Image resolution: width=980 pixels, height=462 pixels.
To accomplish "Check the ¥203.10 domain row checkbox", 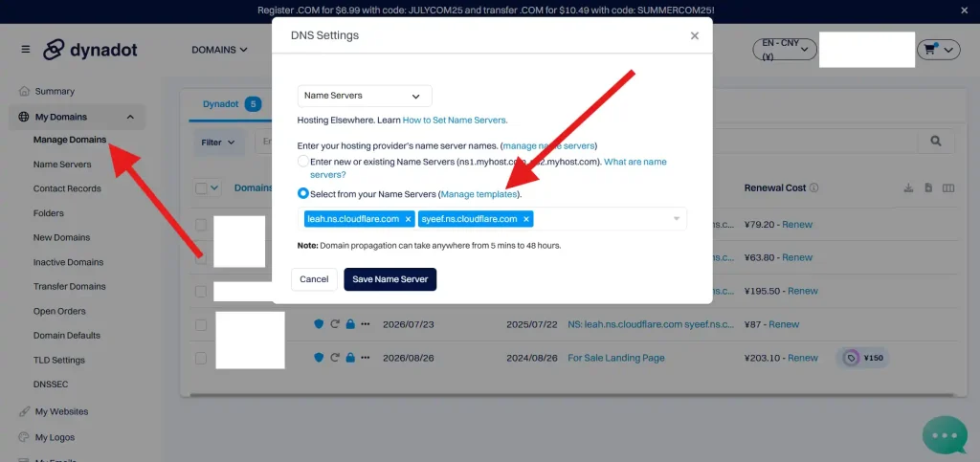I will click(x=201, y=359).
